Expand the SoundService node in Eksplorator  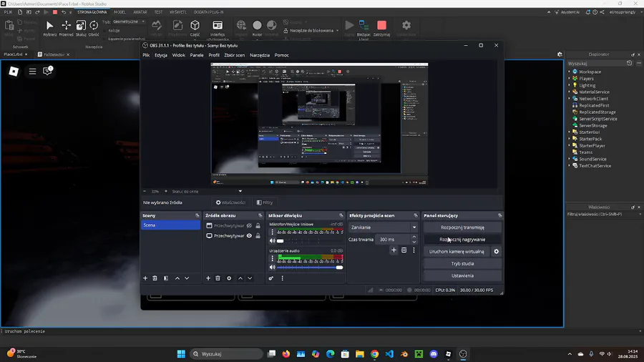point(570,160)
